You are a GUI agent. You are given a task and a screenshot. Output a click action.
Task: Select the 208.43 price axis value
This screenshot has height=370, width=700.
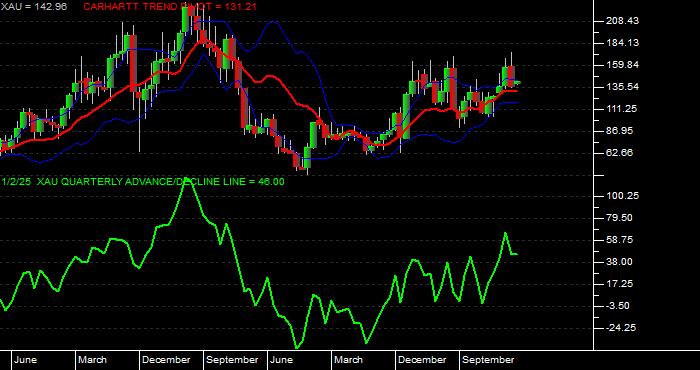coord(622,21)
